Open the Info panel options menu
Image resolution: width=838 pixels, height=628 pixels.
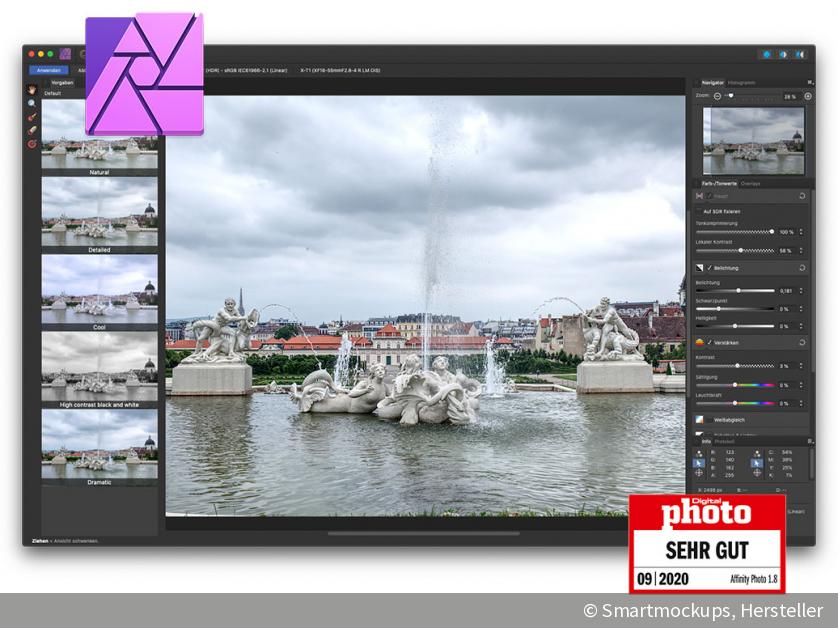808,441
